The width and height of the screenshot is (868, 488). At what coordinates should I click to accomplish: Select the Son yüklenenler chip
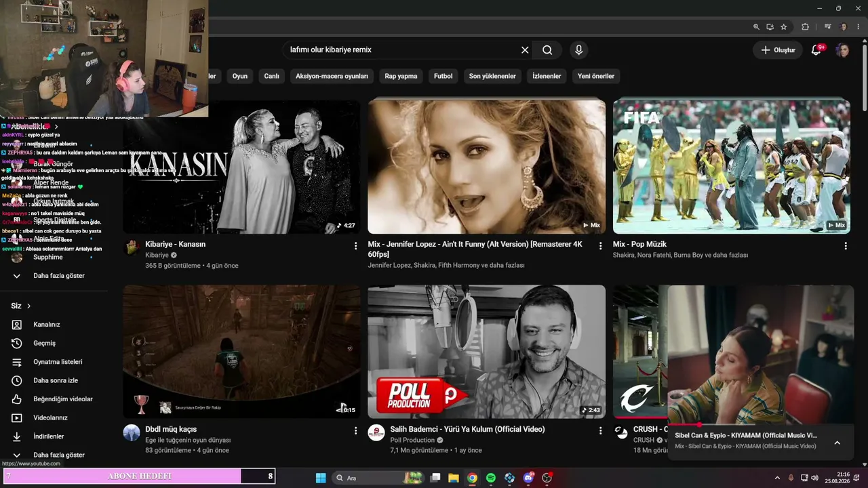point(492,76)
